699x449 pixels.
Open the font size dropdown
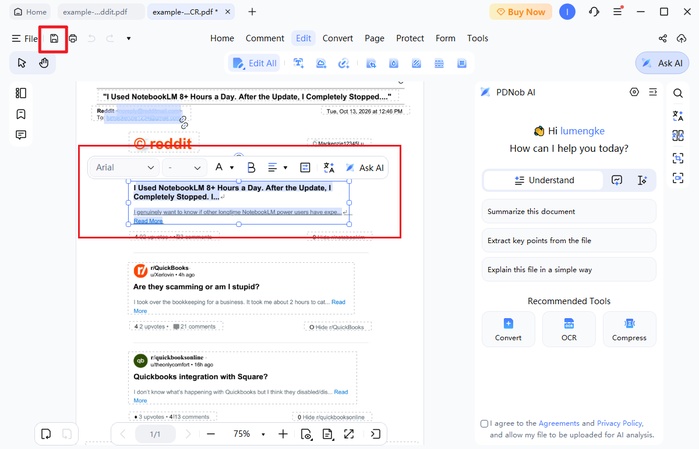184,168
